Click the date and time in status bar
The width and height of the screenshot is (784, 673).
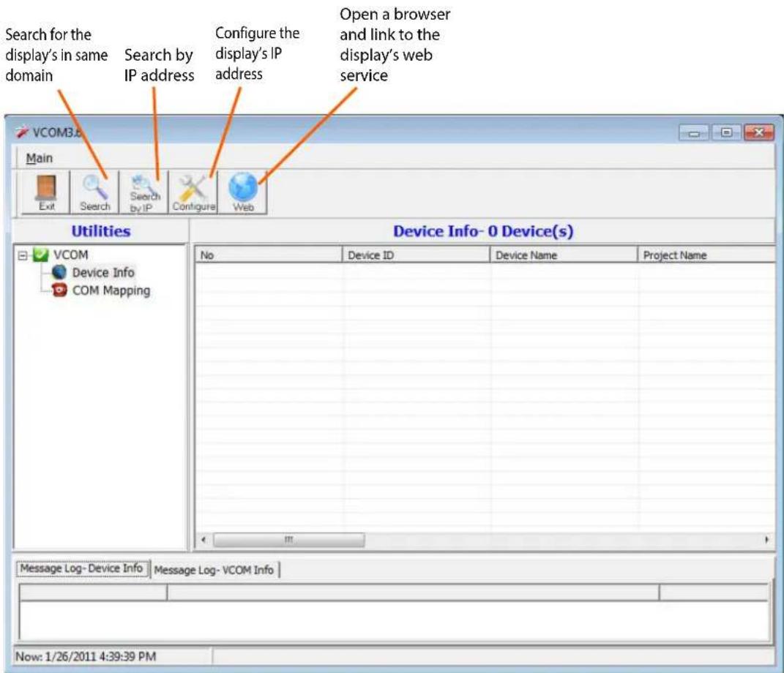tap(86, 656)
